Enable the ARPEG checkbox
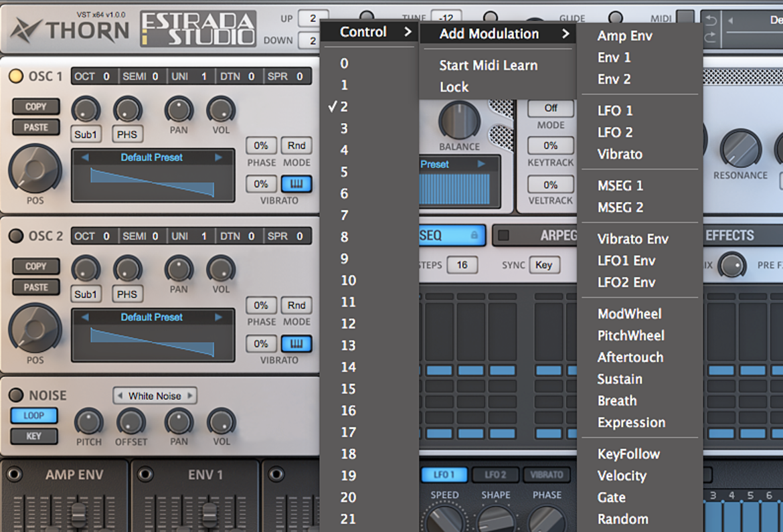This screenshot has width=783, height=532. pyautogui.click(x=504, y=236)
